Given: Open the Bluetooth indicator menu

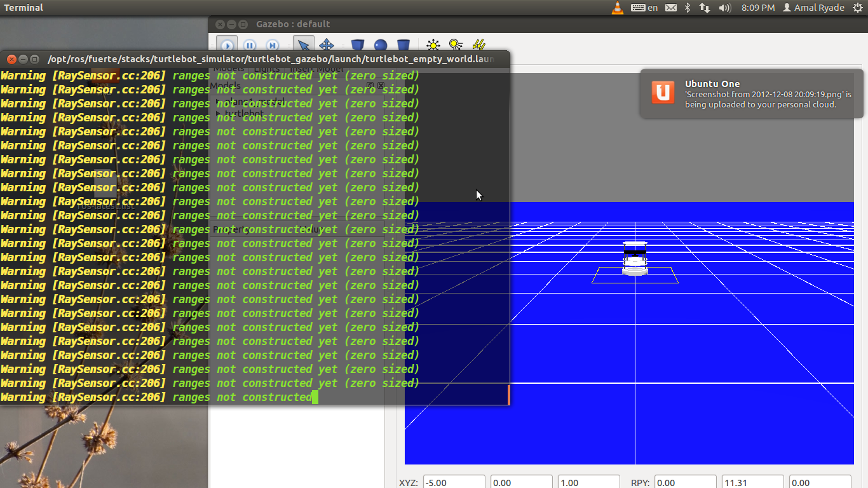Looking at the screenshot, I should [687, 8].
